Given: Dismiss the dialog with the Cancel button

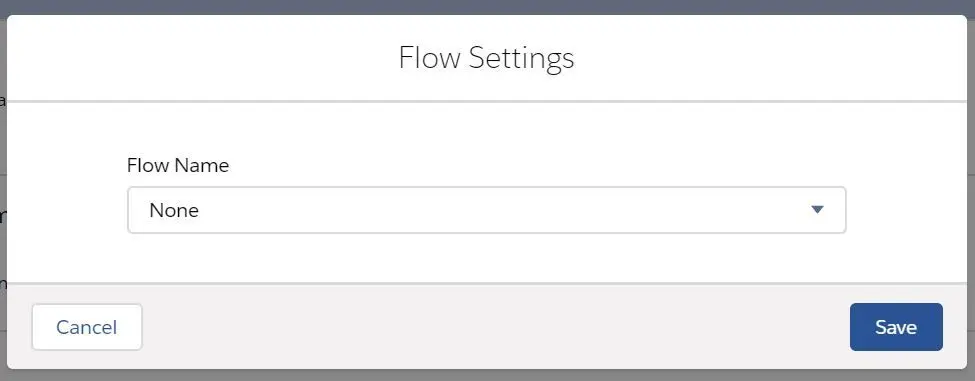Looking at the screenshot, I should tap(87, 327).
